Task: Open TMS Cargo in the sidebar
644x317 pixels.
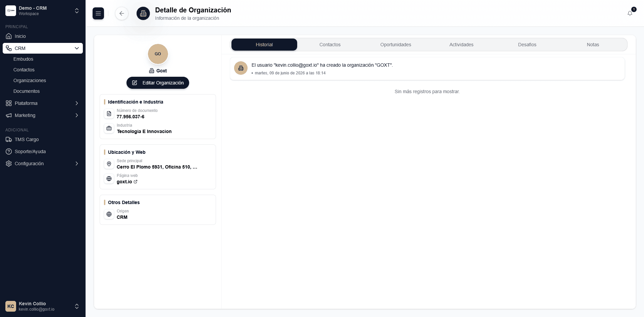Action: 43,139
